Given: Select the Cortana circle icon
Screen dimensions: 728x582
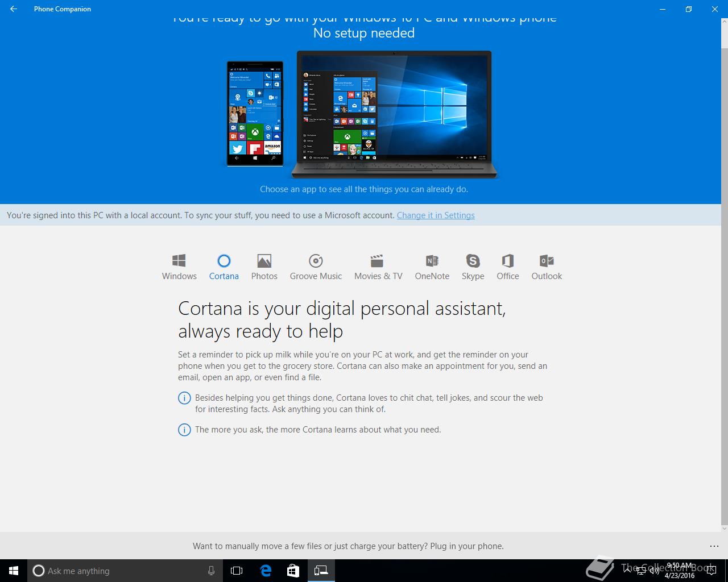Looking at the screenshot, I should pos(224,261).
